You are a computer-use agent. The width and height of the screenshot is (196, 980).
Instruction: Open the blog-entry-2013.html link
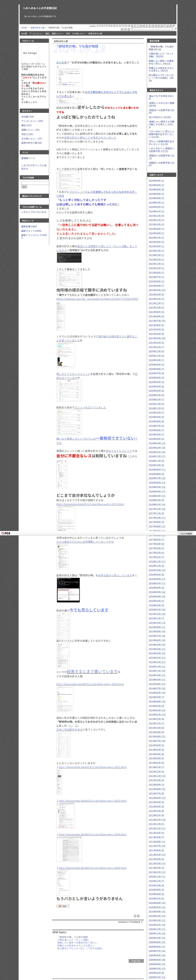tap(90, 504)
